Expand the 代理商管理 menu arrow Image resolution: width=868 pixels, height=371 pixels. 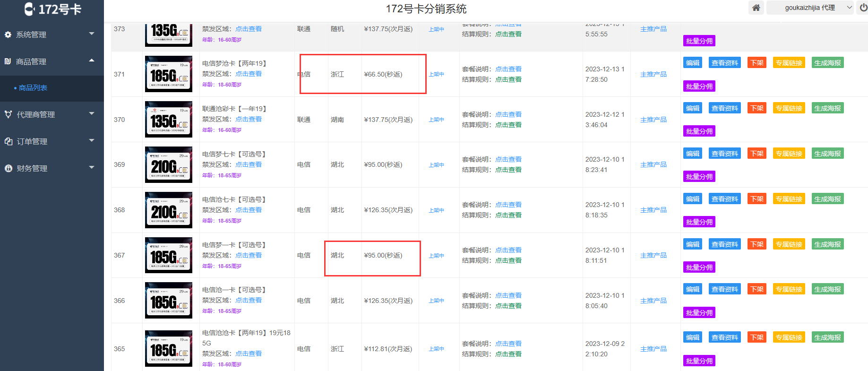(x=92, y=113)
